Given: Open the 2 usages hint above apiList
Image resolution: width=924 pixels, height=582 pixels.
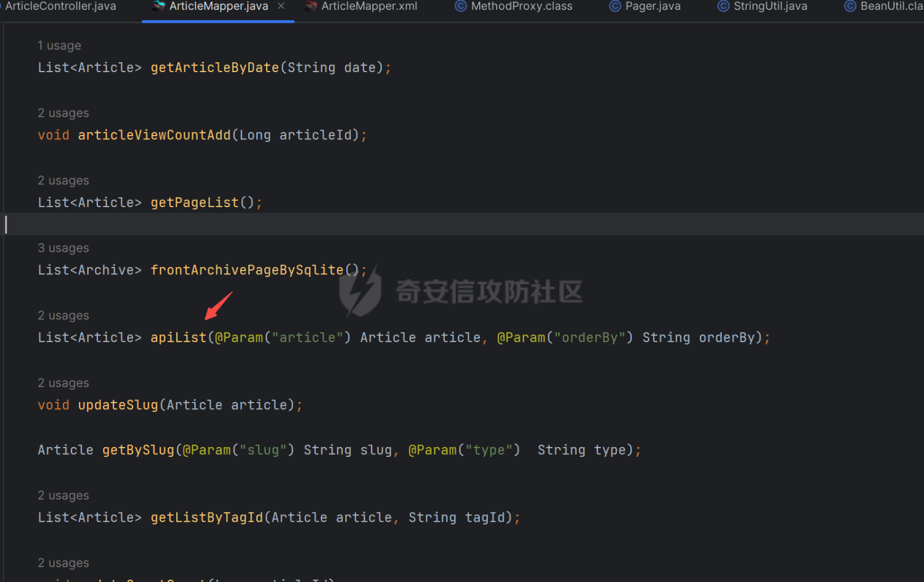Looking at the screenshot, I should click(63, 316).
